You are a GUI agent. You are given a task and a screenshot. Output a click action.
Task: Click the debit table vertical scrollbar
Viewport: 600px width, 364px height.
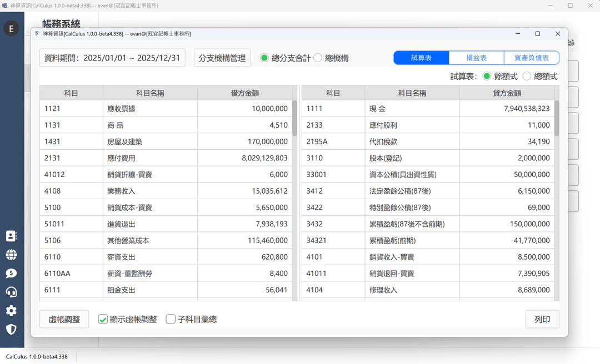(294, 118)
